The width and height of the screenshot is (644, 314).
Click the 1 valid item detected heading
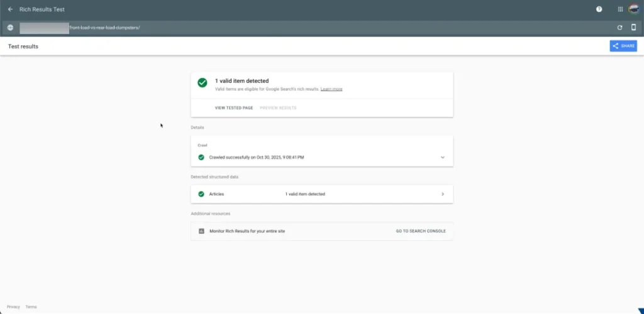[x=242, y=81]
